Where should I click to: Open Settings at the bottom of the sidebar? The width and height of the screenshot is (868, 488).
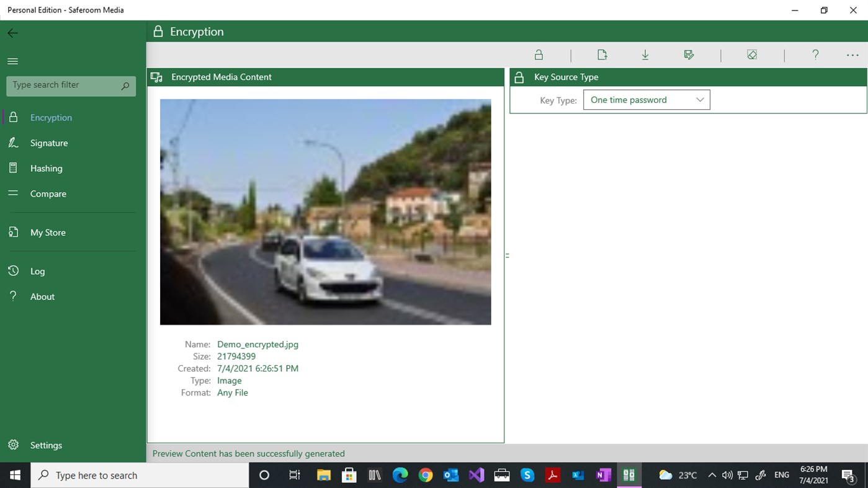coord(46,445)
